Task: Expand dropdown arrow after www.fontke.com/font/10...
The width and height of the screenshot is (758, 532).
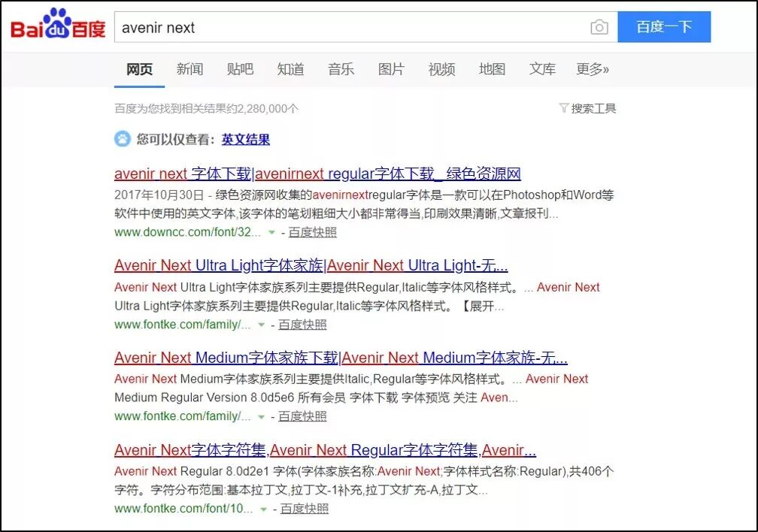Action: (x=263, y=509)
